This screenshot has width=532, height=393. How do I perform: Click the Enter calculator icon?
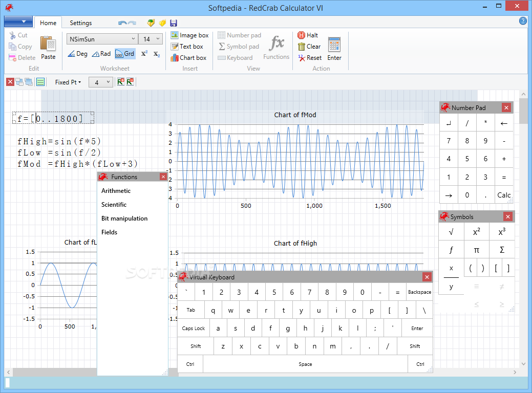(334, 45)
